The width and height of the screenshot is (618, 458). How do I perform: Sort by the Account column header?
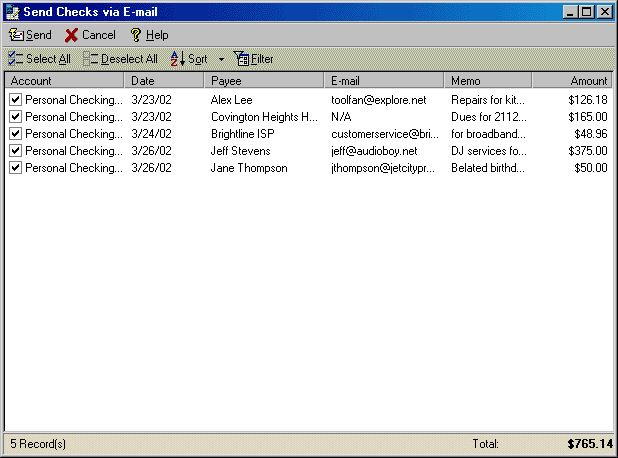tap(64, 80)
